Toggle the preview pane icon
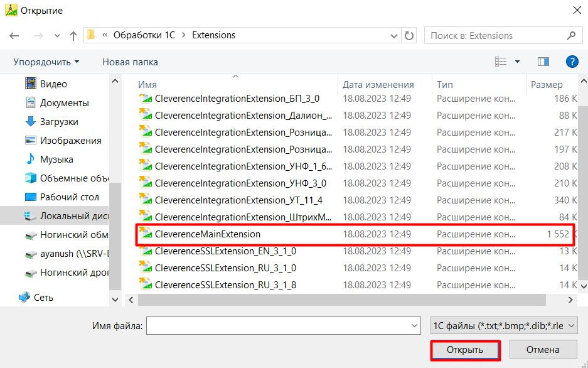 tap(543, 62)
